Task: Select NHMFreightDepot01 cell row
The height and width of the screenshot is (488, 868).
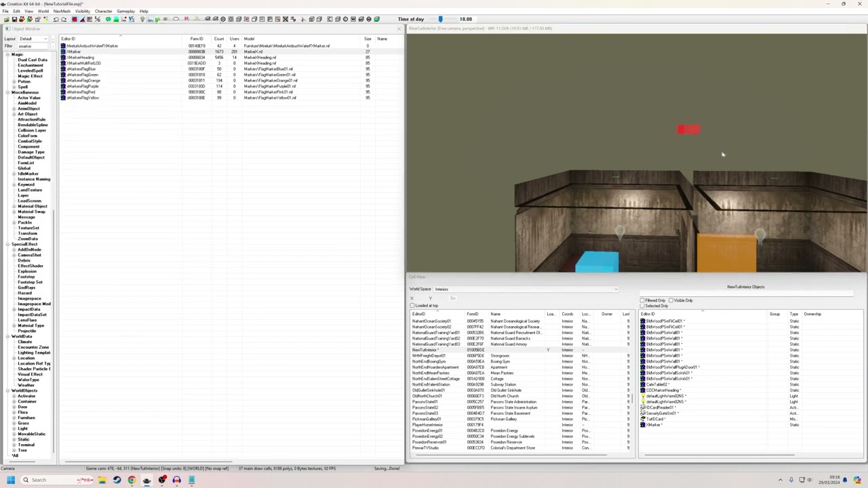Action: click(x=520, y=356)
